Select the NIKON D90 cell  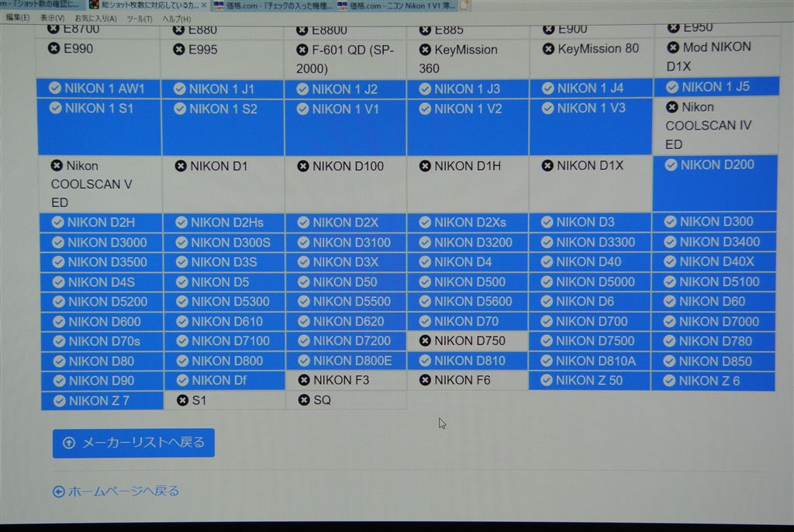coord(102,381)
